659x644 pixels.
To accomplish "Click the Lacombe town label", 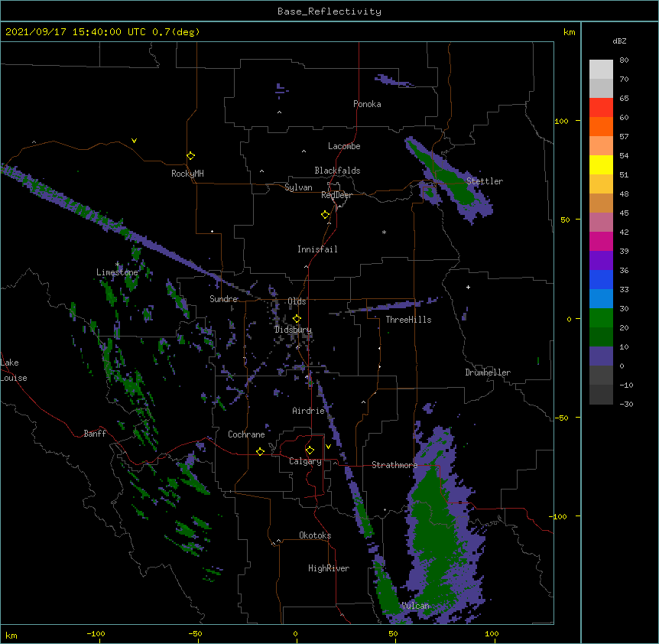I will pos(344,146).
